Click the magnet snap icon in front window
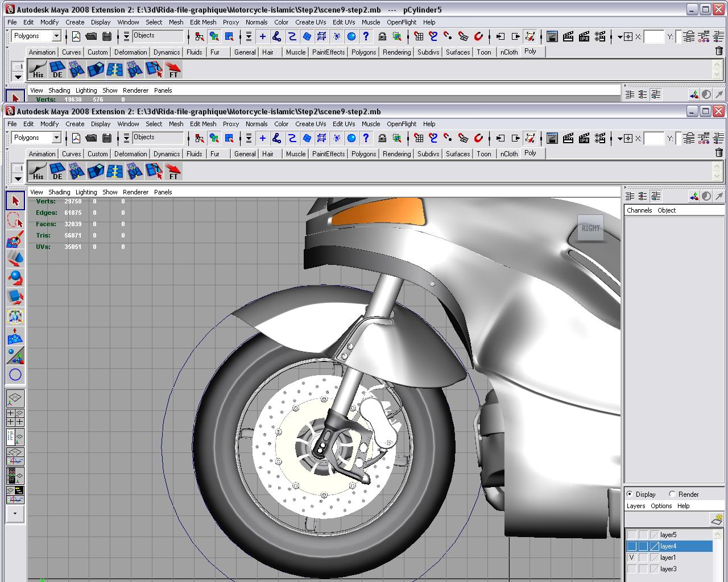Image resolution: width=728 pixels, height=582 pixels. (479, 138)
